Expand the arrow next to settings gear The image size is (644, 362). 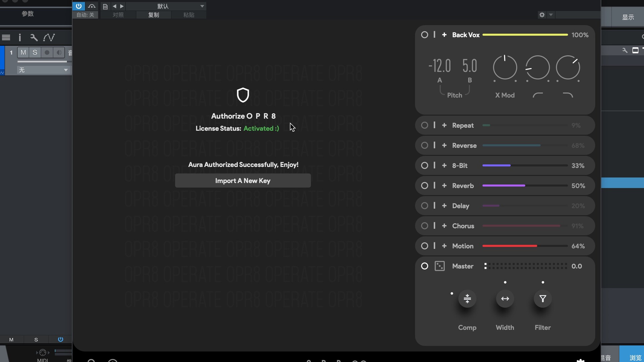(551, 15)
